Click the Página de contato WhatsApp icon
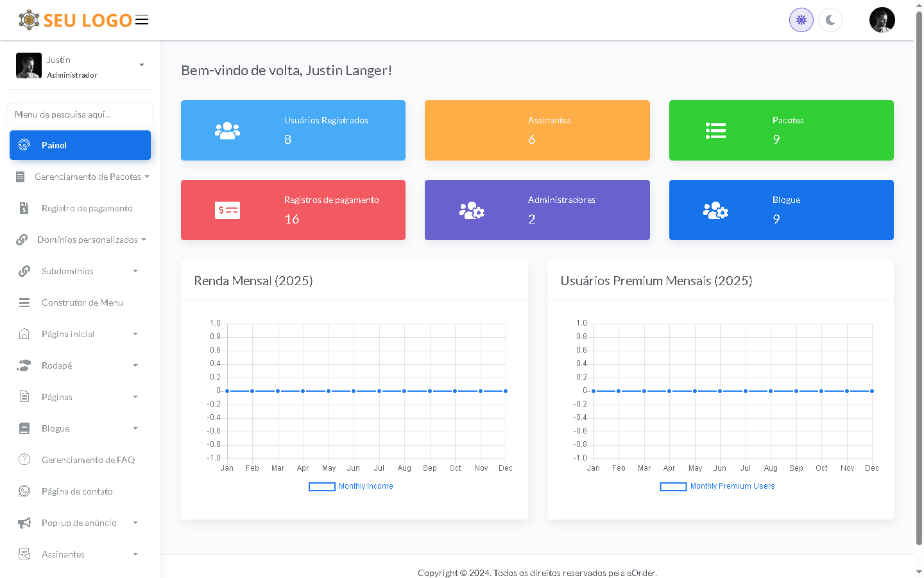Image resolution: width=924 pixels, height=578 pixels. coord(24,491)
